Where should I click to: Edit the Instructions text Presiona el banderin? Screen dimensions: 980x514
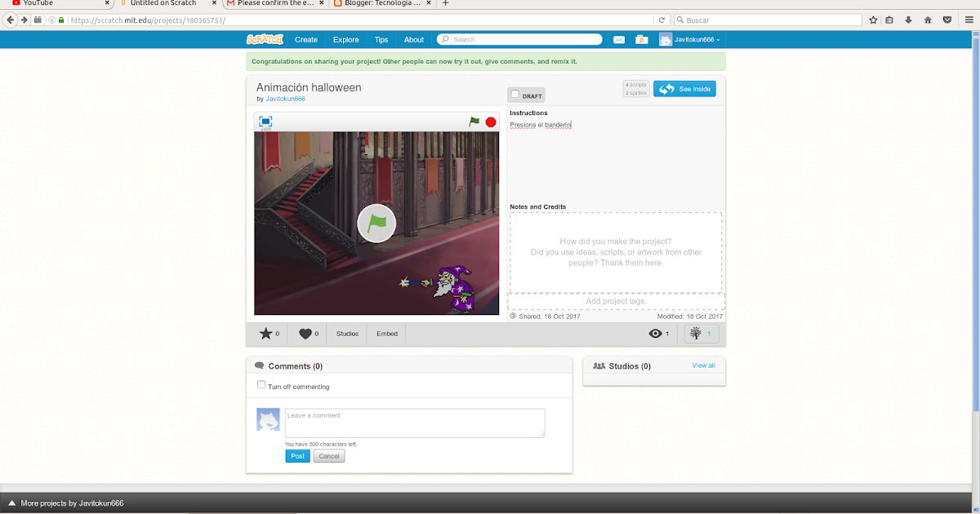[541, 125]
